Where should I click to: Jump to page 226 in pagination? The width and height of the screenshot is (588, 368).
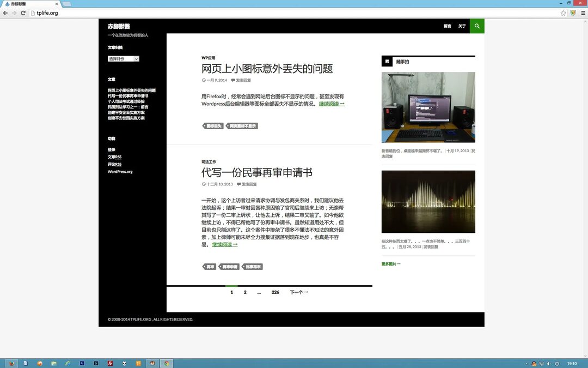(x=275, y=292)
